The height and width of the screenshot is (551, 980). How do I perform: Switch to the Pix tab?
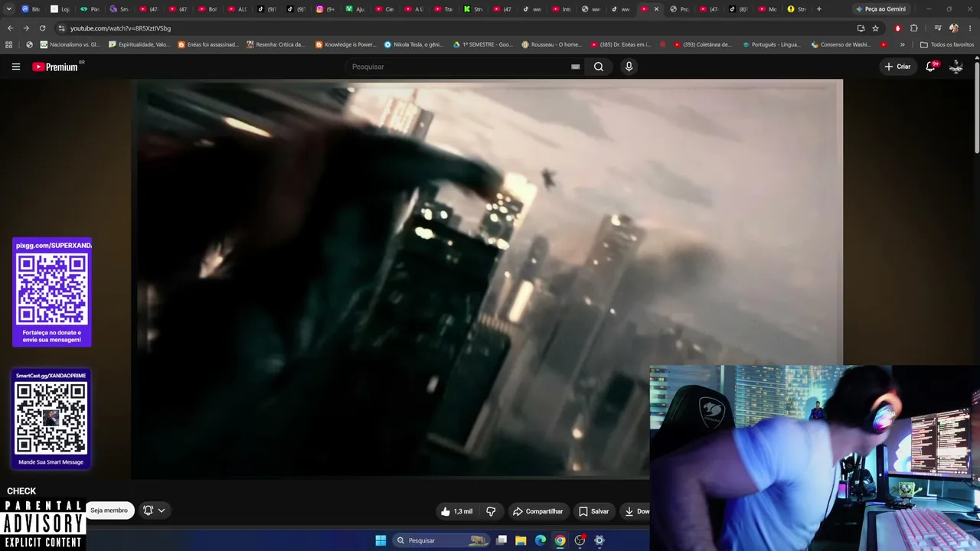click(x=90, y=9)
